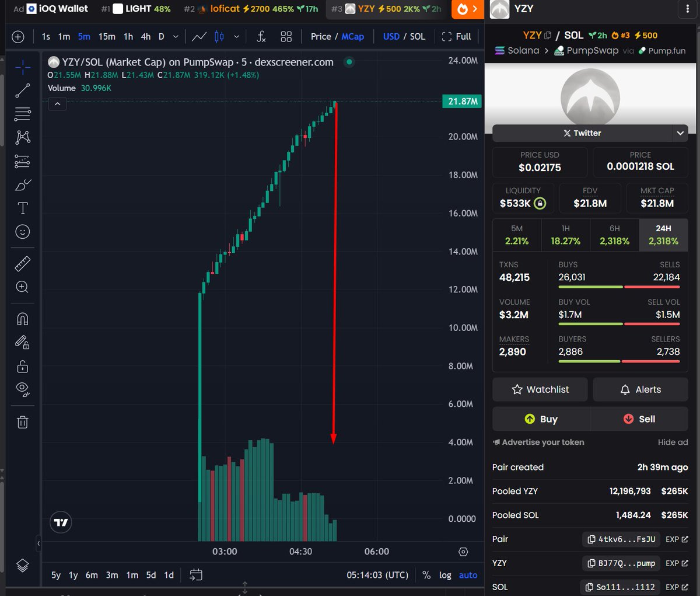Image resolution: width=700 pixels, height=596 pixels.
Task: Hide all drawings with eye icon
Action: pos(23,389)
